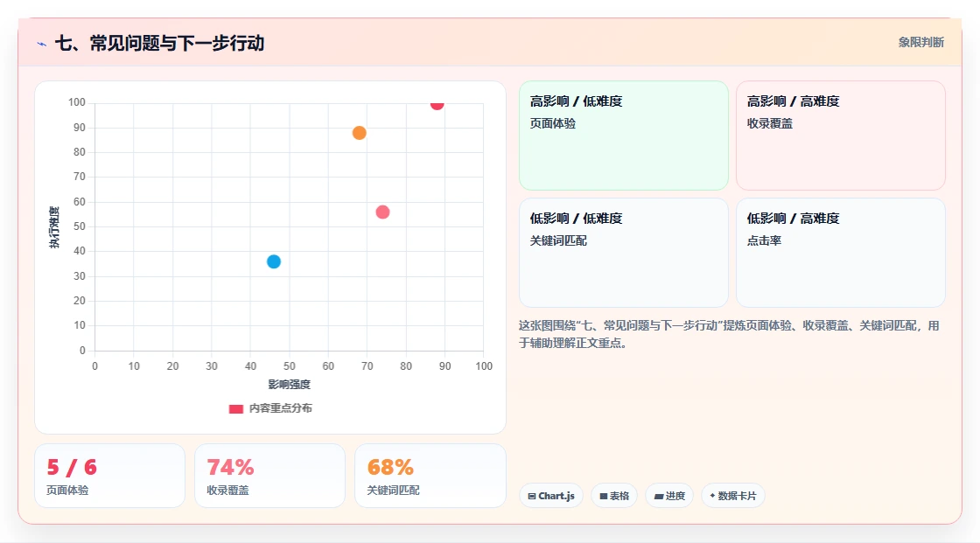
Task: Click the 进度 tag chip
Action: tap(669, 496)
